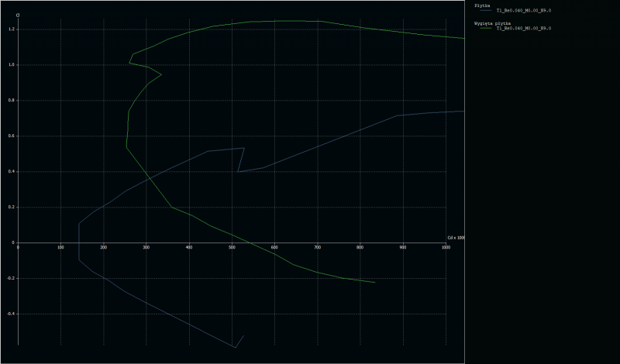Image resolution: width=620 pixels, height=364 pixels.
Task: Click the 0.6 tick on Cl axis
Action: (x=11, y=136)
